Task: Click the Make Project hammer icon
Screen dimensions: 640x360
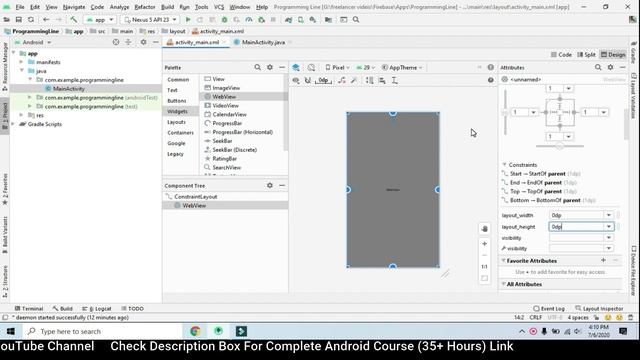Action: pyautogui.click(x=73, y=20)
